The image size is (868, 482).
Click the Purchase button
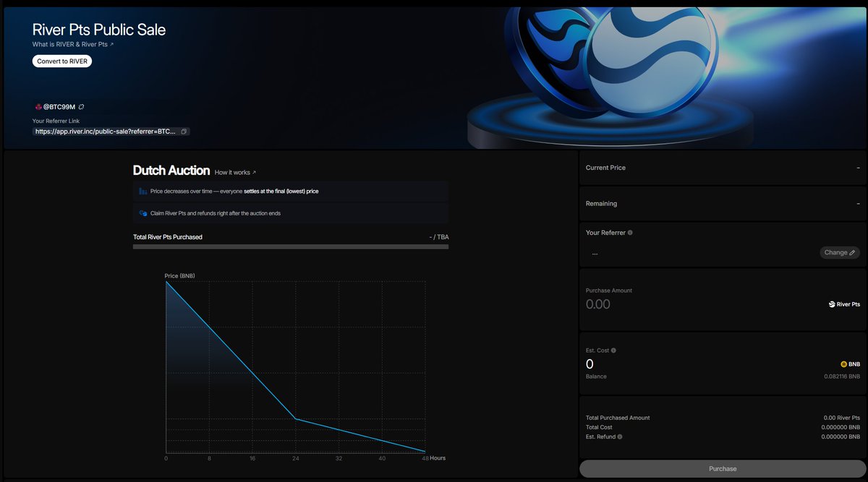[x=723, y=468]
